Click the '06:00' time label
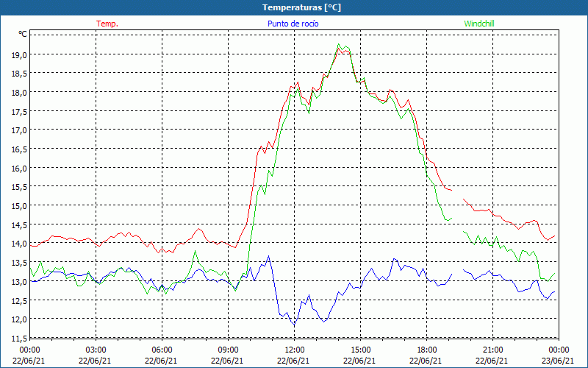 (162, 350)
